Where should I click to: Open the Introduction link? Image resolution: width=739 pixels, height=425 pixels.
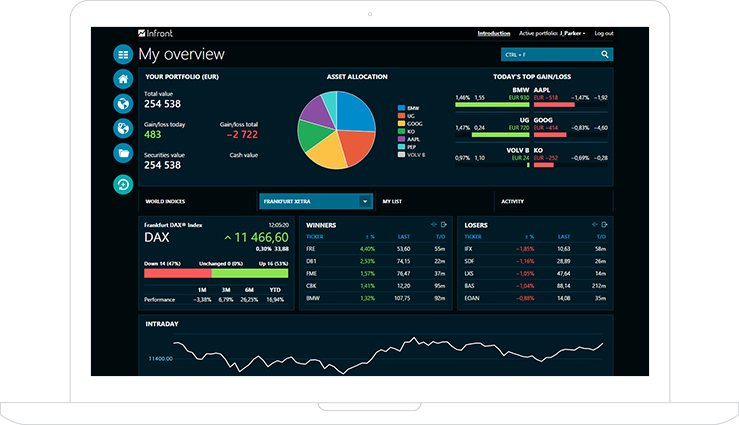click(x=493, y=33)
